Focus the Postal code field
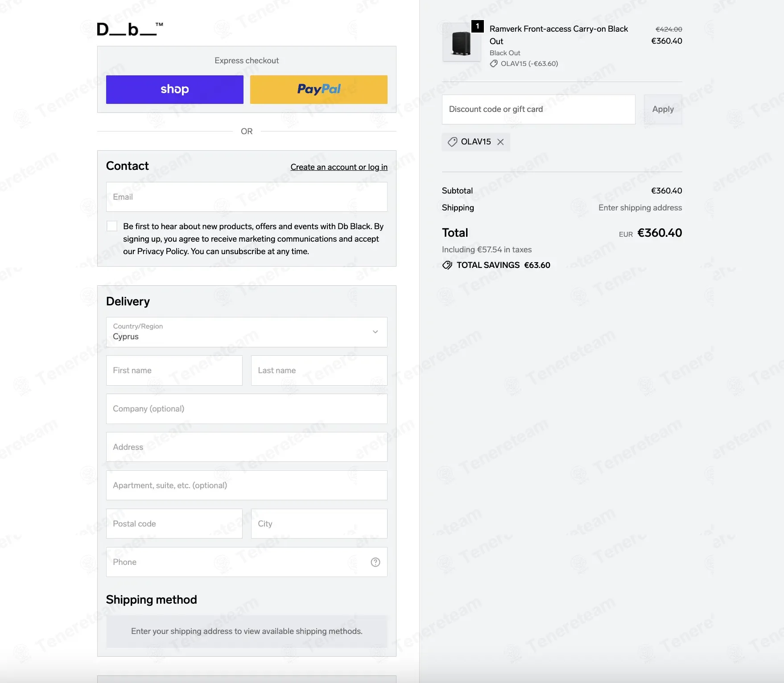 [x=174, y=524]
